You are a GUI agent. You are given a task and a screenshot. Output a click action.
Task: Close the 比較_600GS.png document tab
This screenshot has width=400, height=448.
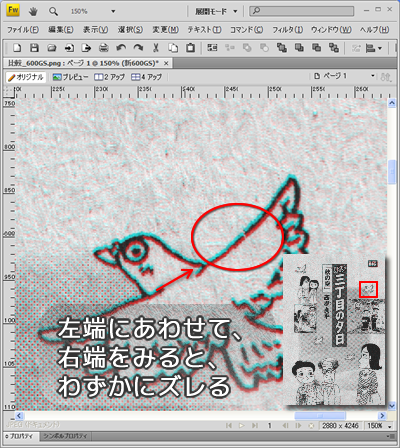pos(166,63)
